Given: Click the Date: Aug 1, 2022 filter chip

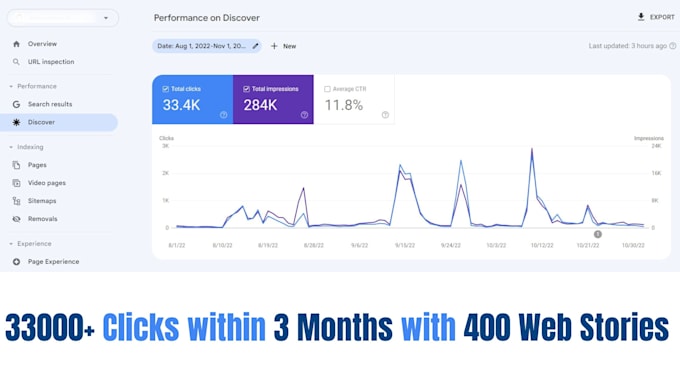Looking at the screenshot, I should [x=206, y=46].
